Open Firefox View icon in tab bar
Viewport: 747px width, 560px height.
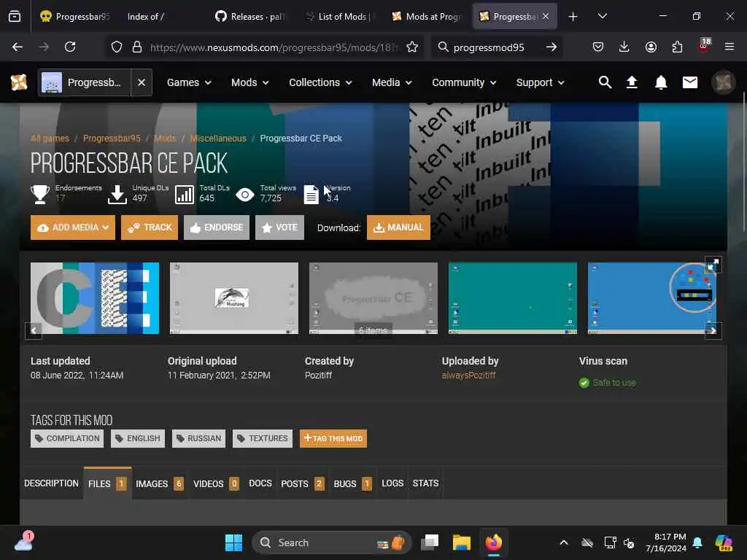pos(15,17)
